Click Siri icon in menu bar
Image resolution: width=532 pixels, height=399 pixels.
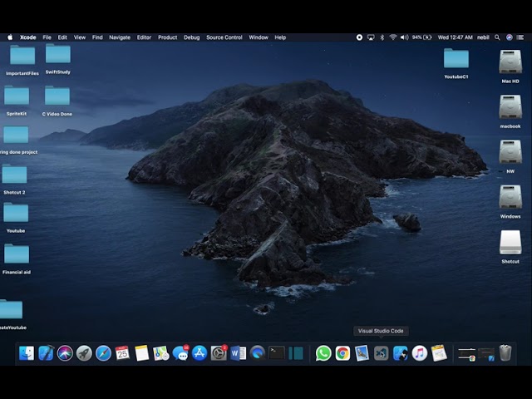point(510,37)
